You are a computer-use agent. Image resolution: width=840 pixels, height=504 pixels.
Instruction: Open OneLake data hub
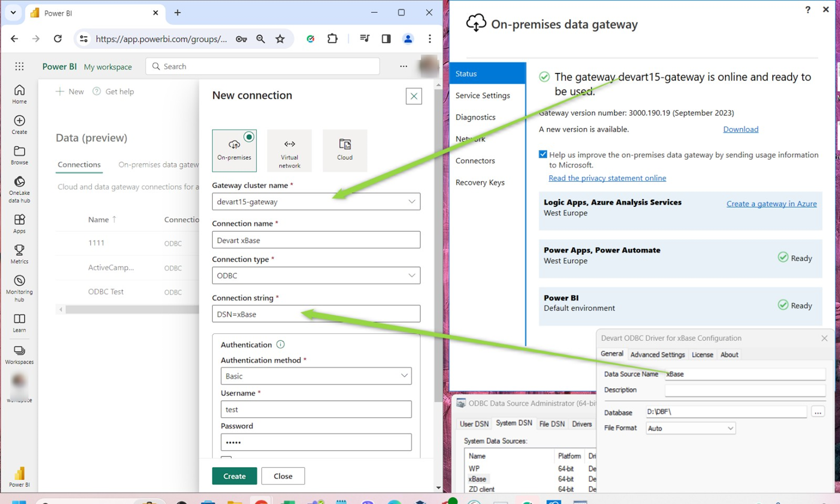[19, 190]
